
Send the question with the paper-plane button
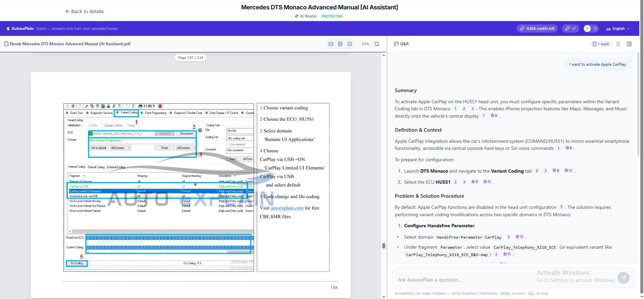pos(624,278)
